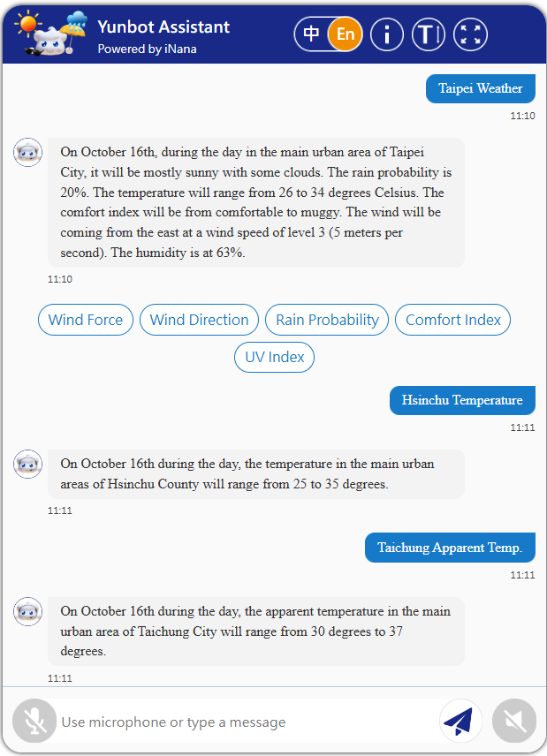Viewport: 547px width, 756px height.
Task: Select the UV Index chip
Action: tap(274, 357)
